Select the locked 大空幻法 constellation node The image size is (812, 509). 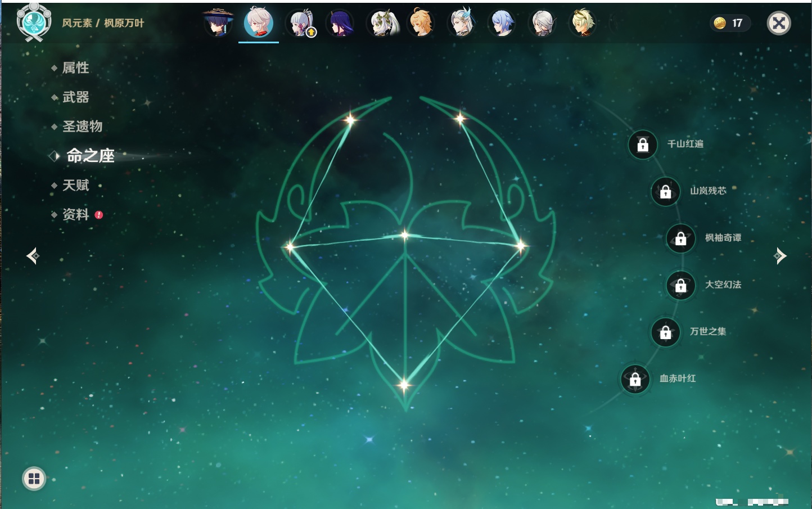pyautogui.click(x=681, y=285)
